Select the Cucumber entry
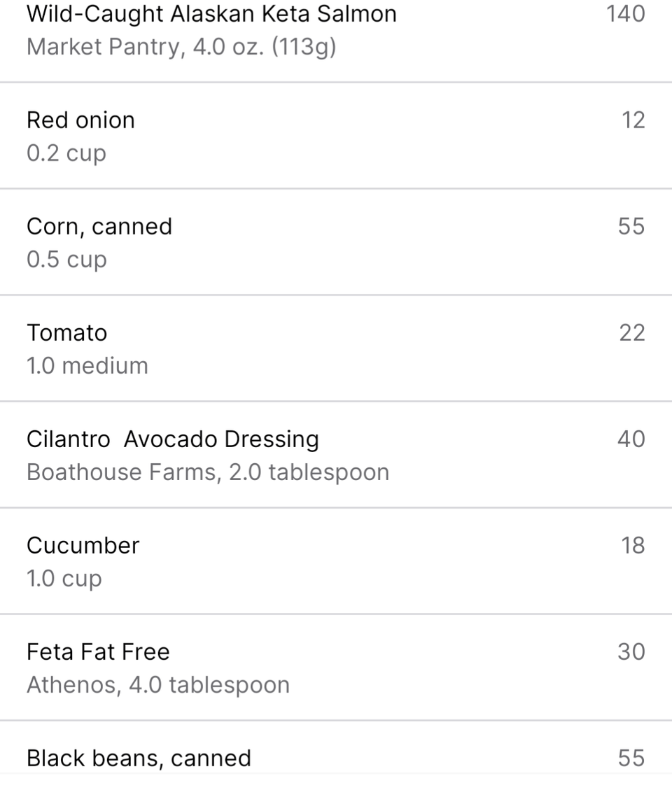 (x=336, y=560)
